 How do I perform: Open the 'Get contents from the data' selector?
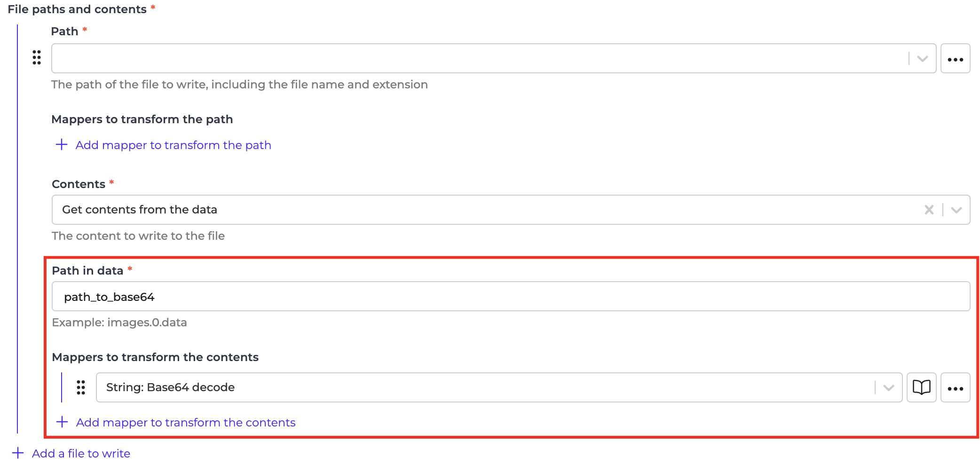click(470, 210)
